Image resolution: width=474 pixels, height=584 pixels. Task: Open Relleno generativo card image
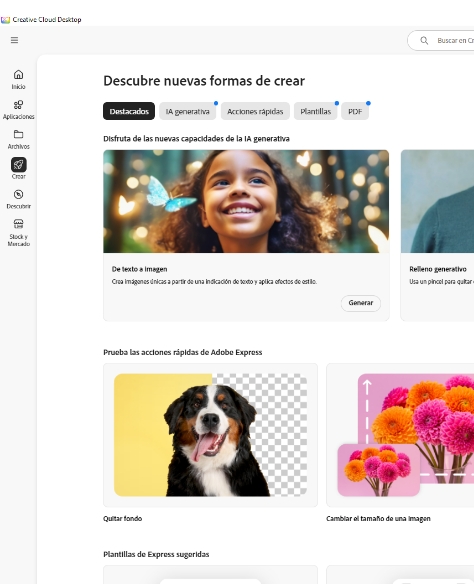[x=437, y=201]
